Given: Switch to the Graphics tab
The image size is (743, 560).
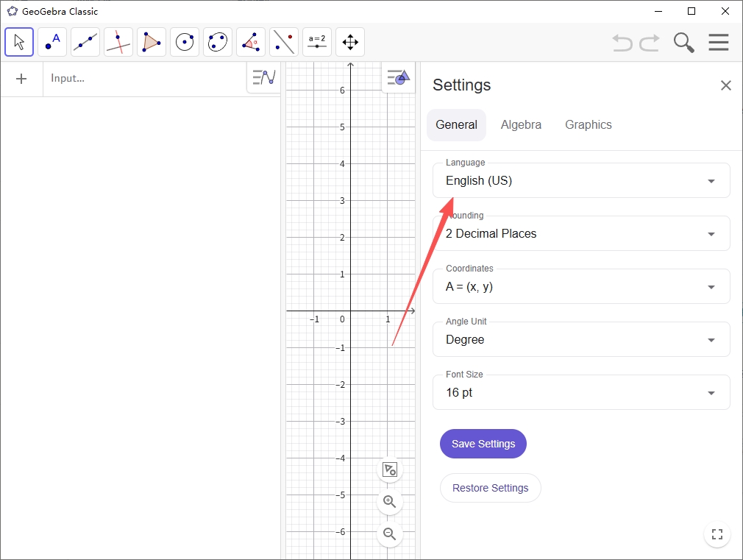Looking at the screenshot, I should click(x=589, y=124).
